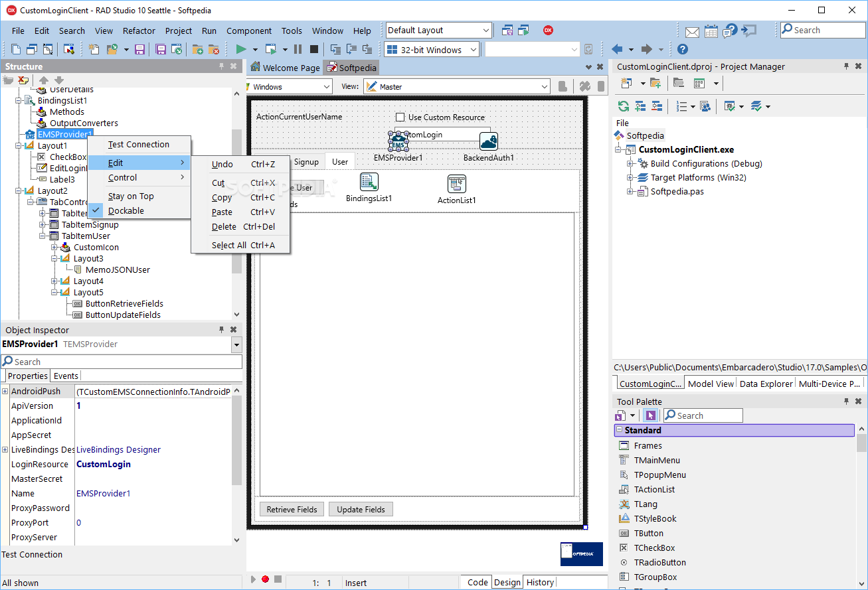Open the Windows style dropdown above the form

click(x=327, y=87)
